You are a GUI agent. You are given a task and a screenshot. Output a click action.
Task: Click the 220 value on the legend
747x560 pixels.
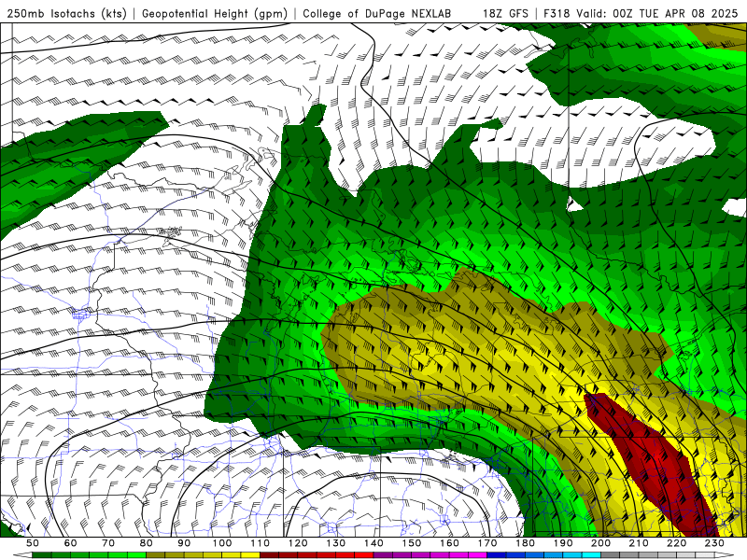677,543
